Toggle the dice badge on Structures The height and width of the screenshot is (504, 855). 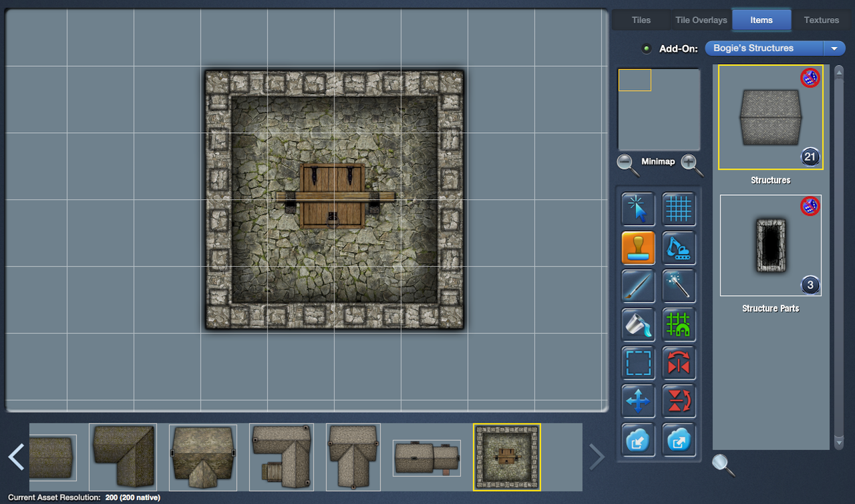point(810,78)
